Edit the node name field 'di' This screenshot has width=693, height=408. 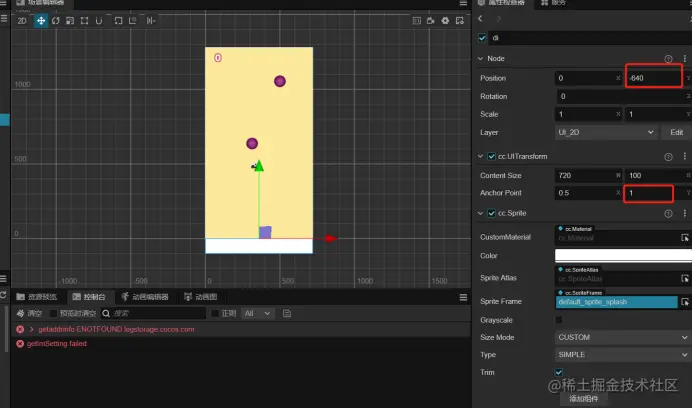click(x=590, y=38)
